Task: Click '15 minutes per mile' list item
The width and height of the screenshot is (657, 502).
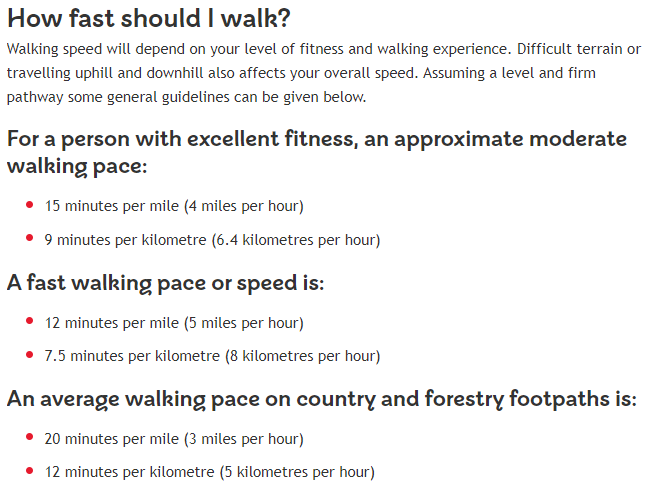Action: (x=174, y=206)
